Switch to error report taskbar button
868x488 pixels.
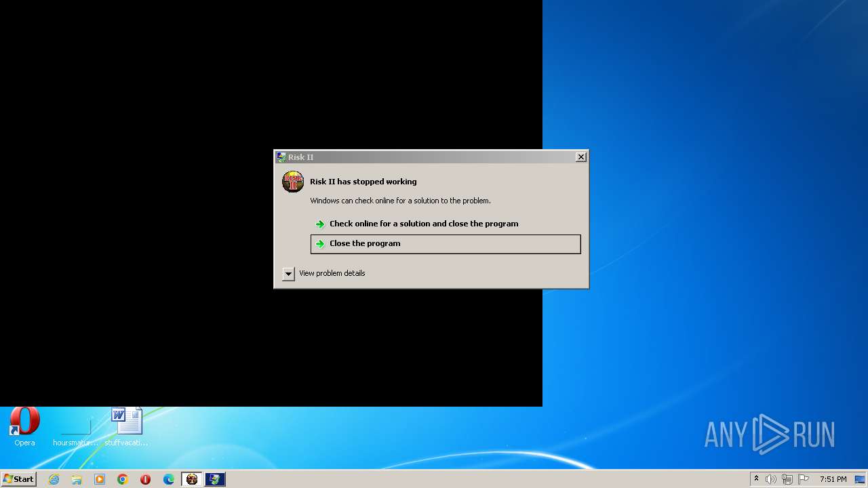click(215, 479)
